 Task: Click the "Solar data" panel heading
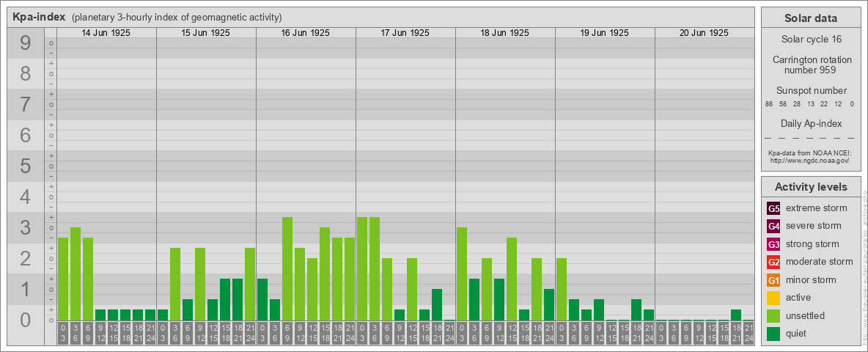click(811, 18)
